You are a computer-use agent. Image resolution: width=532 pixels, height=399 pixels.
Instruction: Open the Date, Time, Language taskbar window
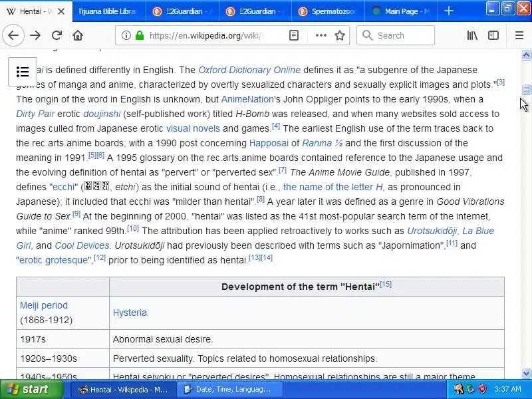point(229,390)
